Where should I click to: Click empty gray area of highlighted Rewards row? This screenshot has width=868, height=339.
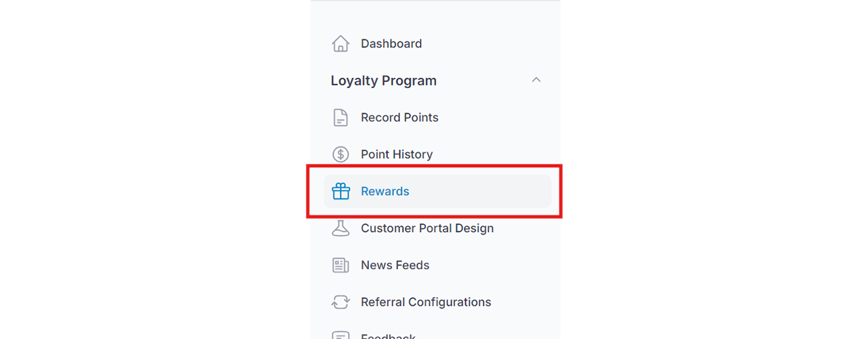click(481, 191)
